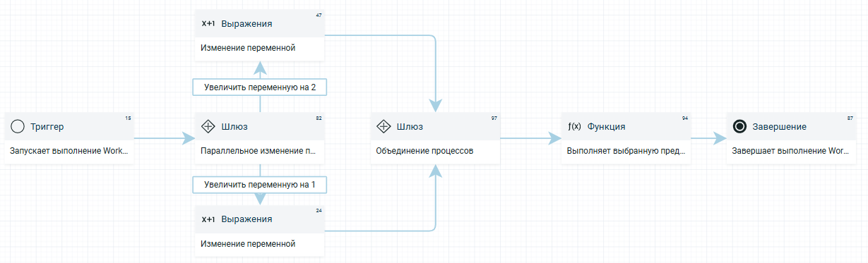Click node number 97 badge on merge gateway
This screenshot has width=868, height=263.
click(x=494, y=118)
